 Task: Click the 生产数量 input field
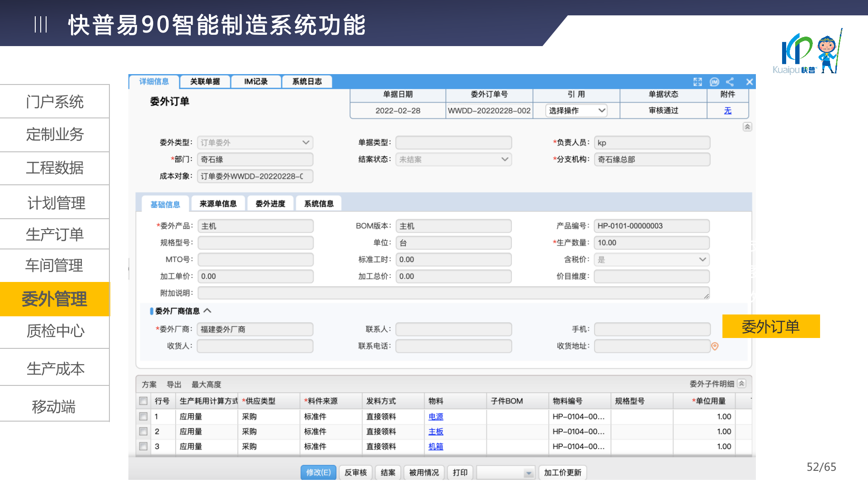pos(651,243)
